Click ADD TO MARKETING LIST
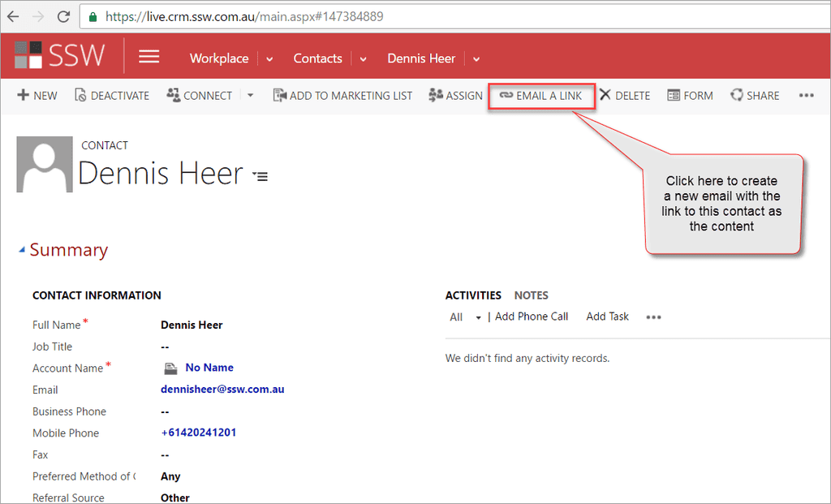The height and width of the screenshot is (504, 831). pyautogui.click(x=342, y=95)
